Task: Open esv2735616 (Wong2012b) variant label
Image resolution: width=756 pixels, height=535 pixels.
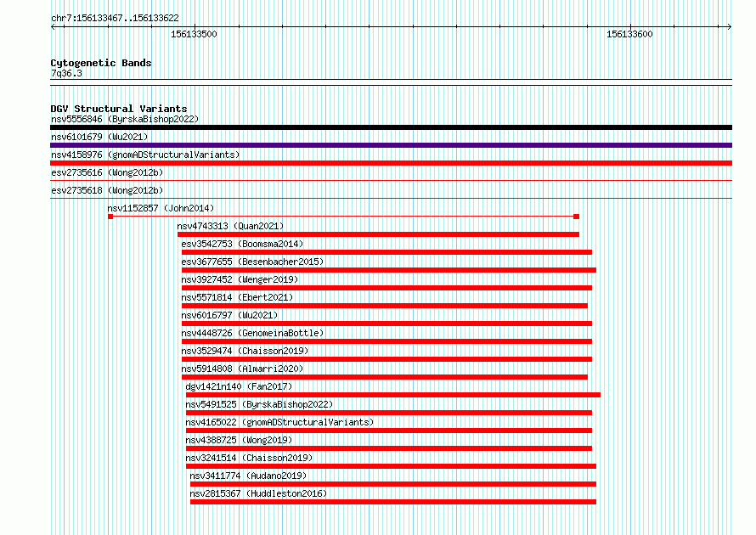Action: click(x=107, y=172)
